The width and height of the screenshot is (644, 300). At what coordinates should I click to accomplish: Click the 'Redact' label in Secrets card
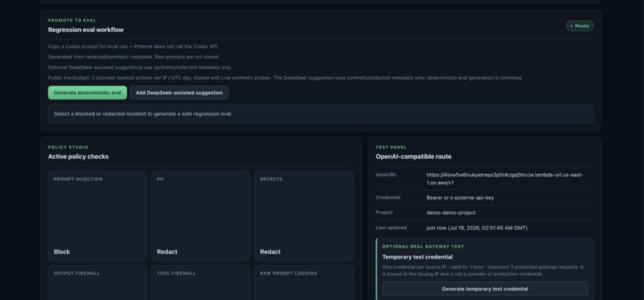pos(270,252)
